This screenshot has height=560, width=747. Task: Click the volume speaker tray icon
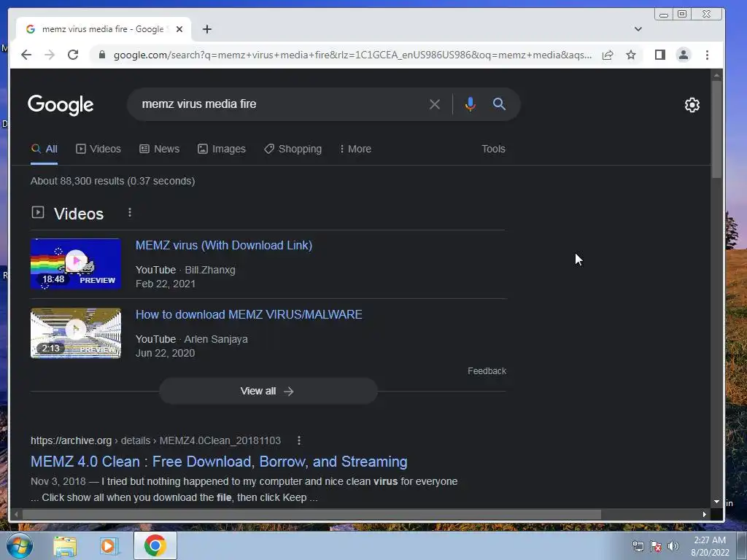673,546
